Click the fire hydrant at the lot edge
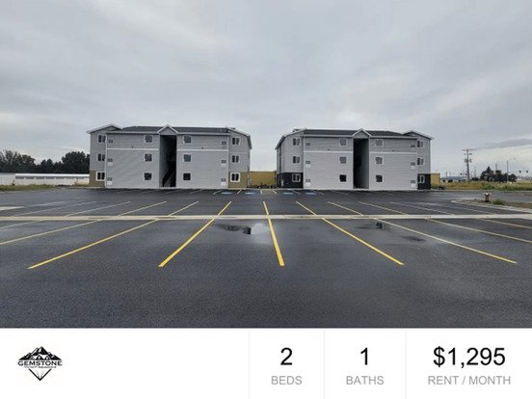This screenshot has width=532, height=399. (487, 198)
